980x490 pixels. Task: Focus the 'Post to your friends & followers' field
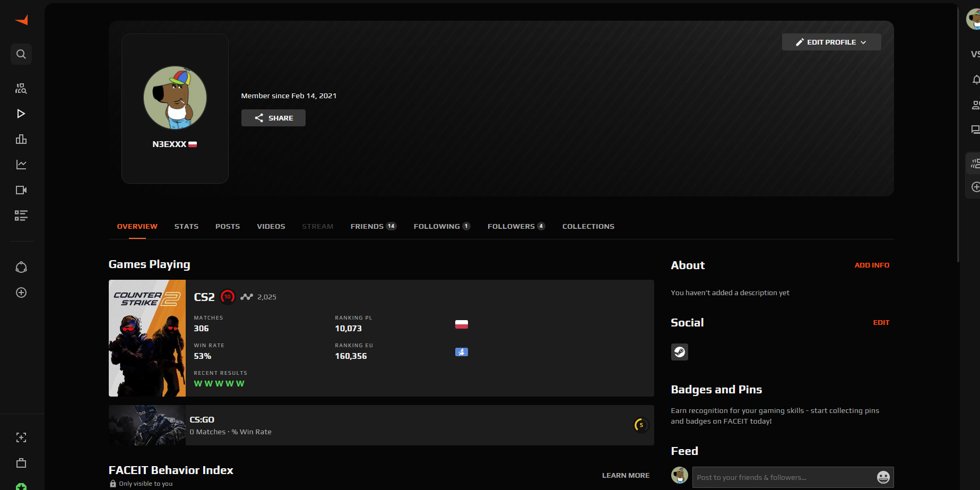pos(793,477)
